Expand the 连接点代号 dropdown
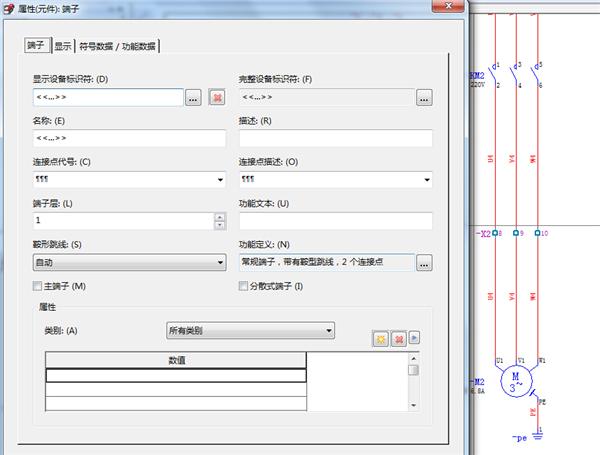This screenshot has width=600, height=455. coord(219,180)
